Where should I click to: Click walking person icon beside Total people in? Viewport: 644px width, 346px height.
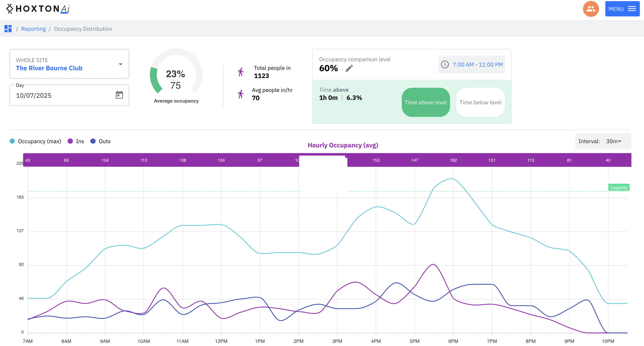[x=241, y=72]
